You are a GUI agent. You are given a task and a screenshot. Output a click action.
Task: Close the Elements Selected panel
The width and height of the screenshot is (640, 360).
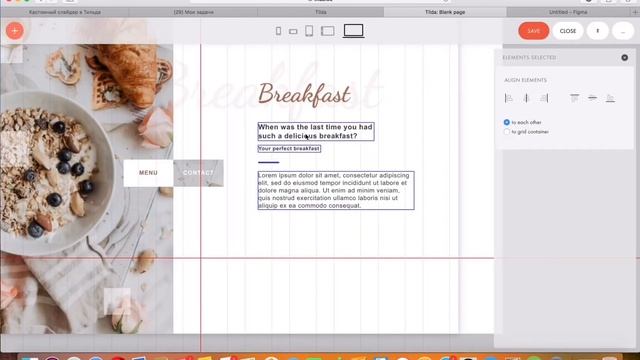tap(624, 58)
